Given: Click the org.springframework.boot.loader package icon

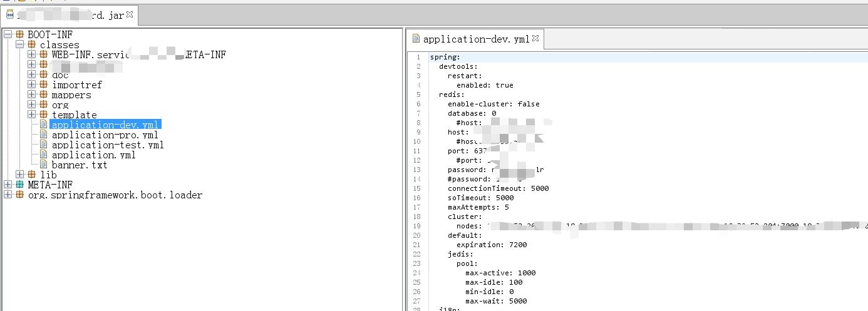Looking at the screenshot, I should tap(20, 195).
